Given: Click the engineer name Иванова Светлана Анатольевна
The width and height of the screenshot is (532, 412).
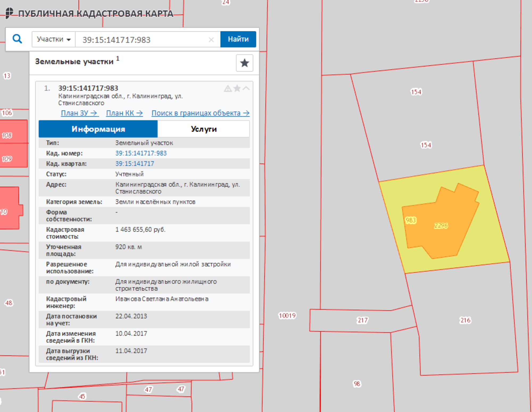Looking at the screenshot, I should [162, 299].
